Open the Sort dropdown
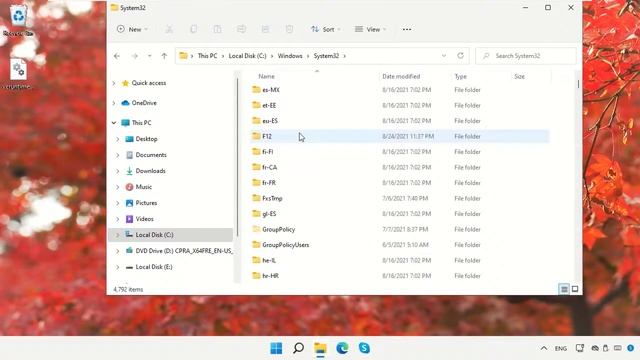This screenshot has width=640, height=360. 325,29
